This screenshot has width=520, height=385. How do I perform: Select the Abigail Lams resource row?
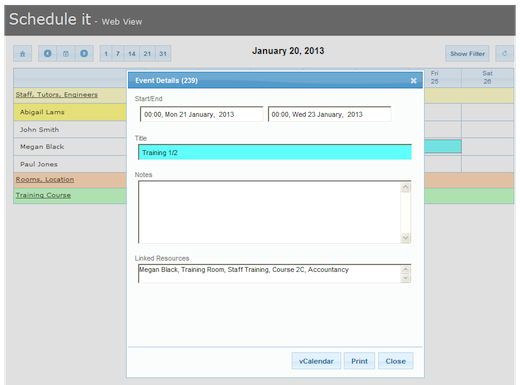(70, 112)
